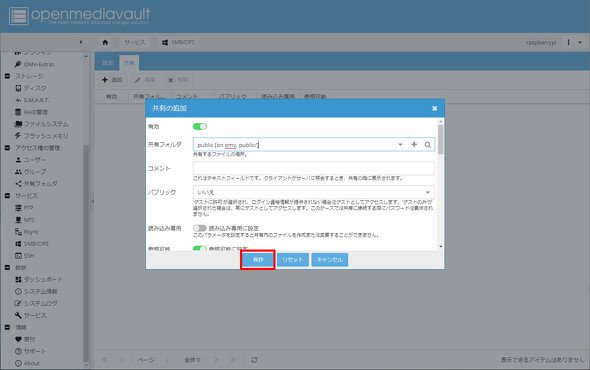This screenshot has width=590, height=370.
Task: Toggle the 有効 switch off
Action: pyautogui.click(x=200, y=126)
